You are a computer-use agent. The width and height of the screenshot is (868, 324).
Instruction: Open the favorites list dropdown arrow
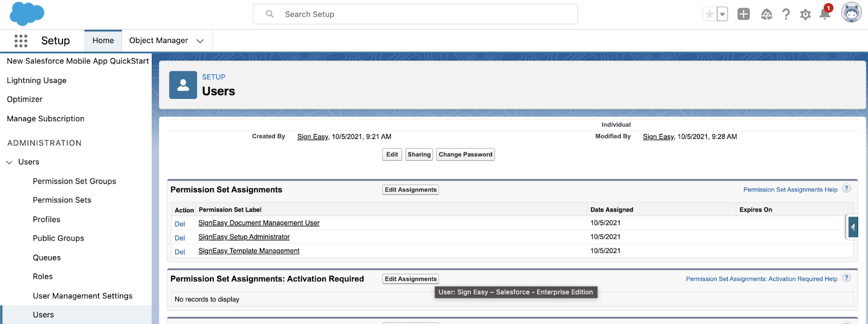[723, 14]
